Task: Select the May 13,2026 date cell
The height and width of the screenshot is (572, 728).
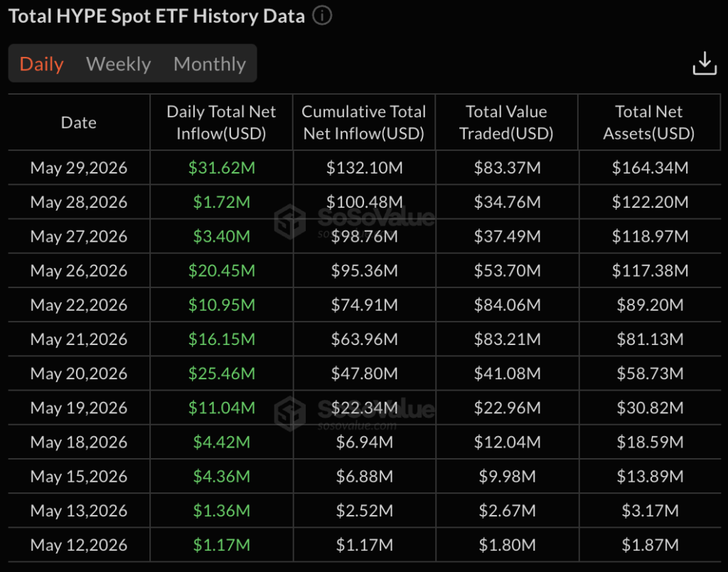Action: click(78, 511)
